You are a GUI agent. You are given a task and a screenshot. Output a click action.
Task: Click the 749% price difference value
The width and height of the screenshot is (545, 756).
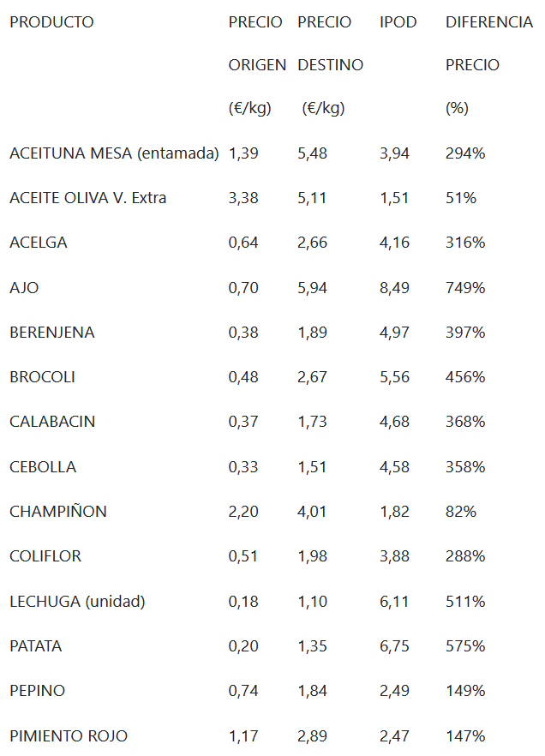465,288
